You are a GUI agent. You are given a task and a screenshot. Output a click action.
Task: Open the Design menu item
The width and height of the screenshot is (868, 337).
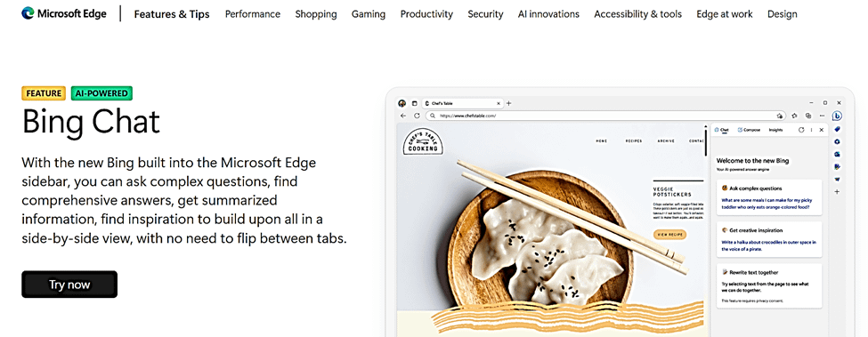pyautogui.click(x=783, y=14)
